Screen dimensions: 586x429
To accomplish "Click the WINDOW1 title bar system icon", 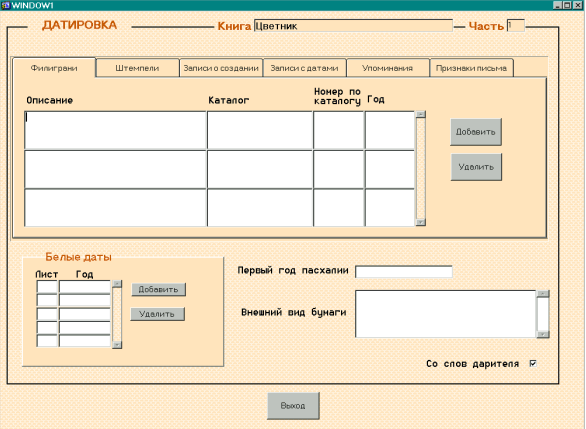I will [x=5, y=5].
